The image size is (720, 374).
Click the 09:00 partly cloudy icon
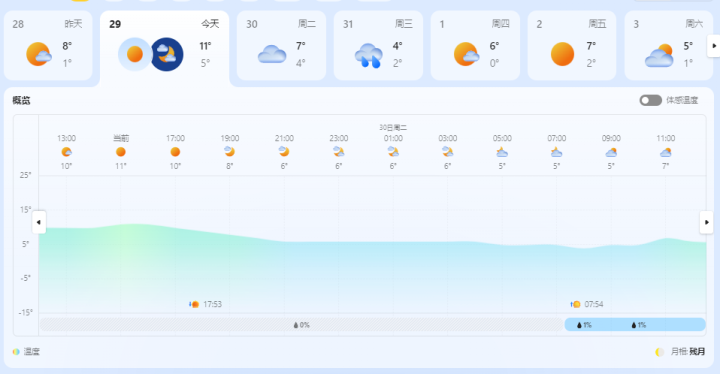click(611, 152)
